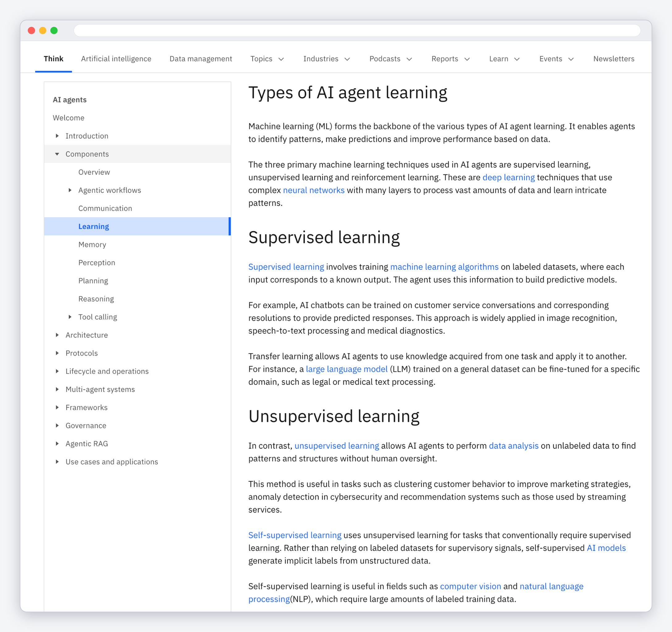Open the Reasoning sidebar page
This screenshot has height=632, width=672.
pos(96,299)
